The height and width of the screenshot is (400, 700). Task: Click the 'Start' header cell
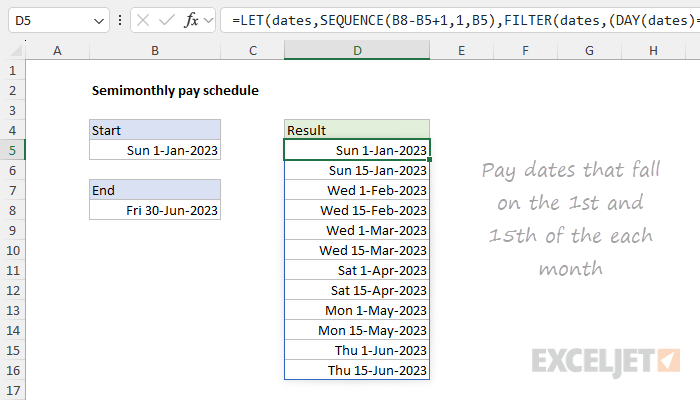point(155,130)
